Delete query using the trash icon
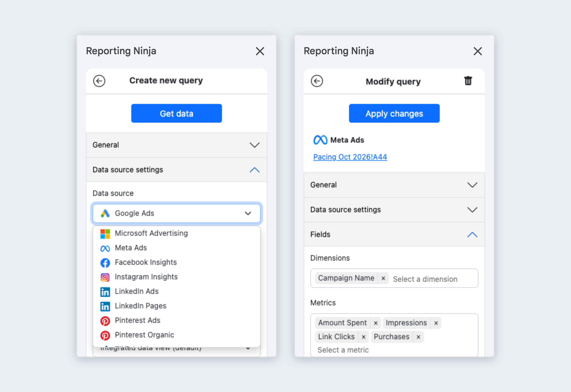Viewport: 571px width, 392px height. tap(468, 81)
